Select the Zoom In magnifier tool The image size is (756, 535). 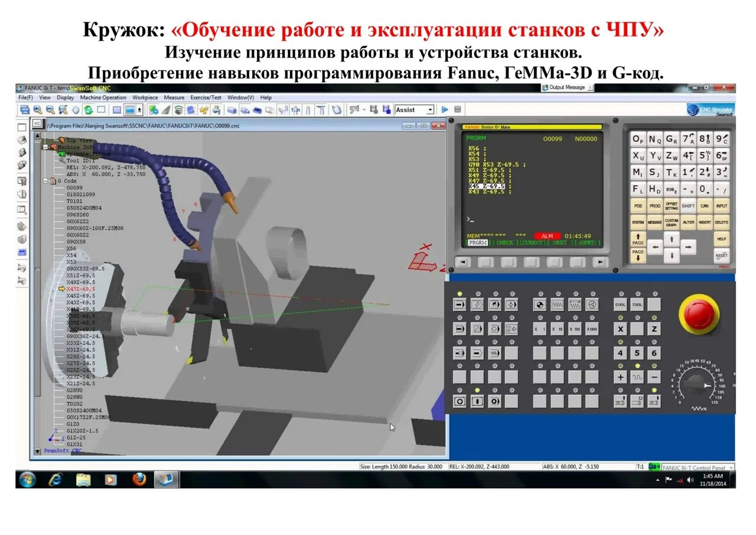pos(37,109)
